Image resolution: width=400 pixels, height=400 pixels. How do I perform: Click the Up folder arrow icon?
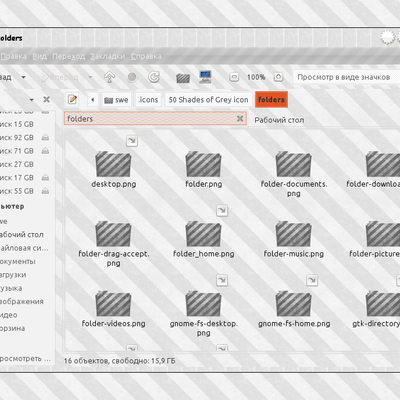tap(110, 77)
